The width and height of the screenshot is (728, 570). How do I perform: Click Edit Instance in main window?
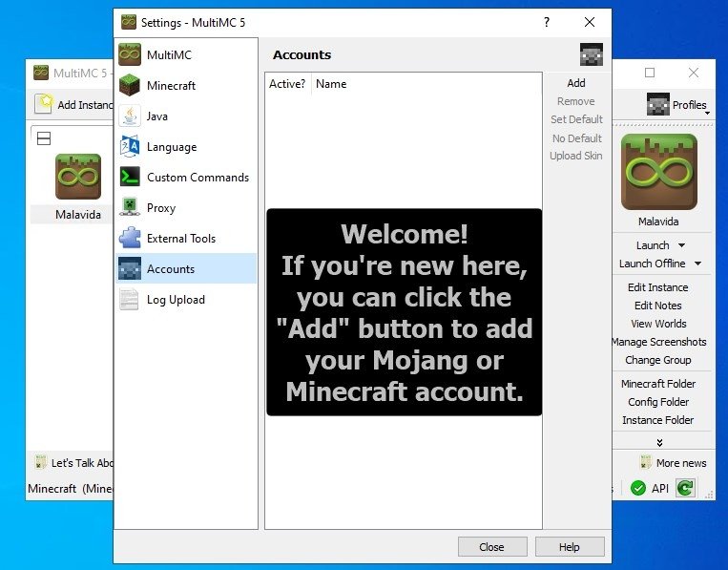658,287
